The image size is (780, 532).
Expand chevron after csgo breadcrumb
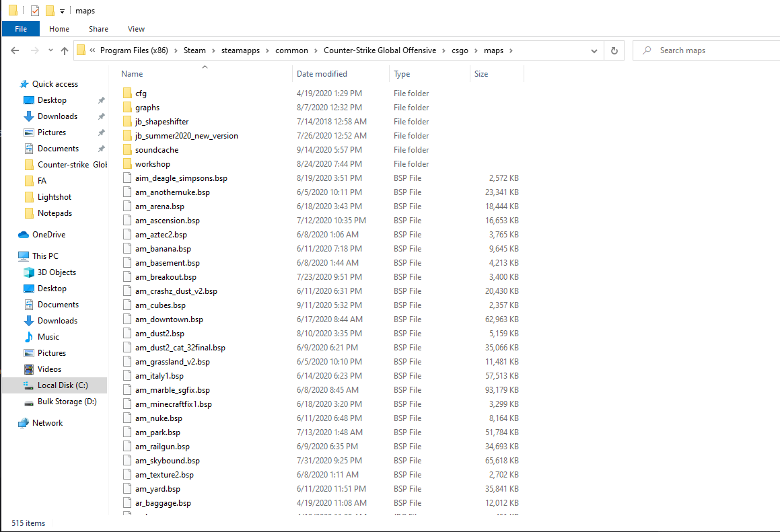[476, 50]
